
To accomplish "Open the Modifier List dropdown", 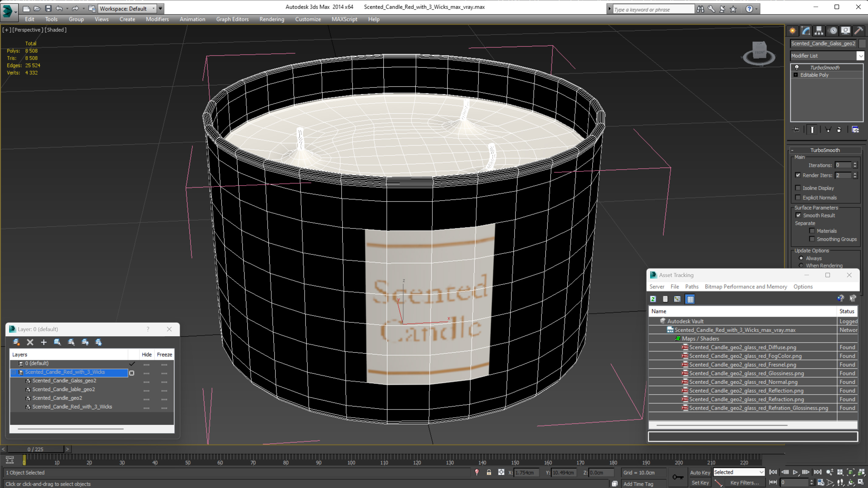I will tap(827, 56).
